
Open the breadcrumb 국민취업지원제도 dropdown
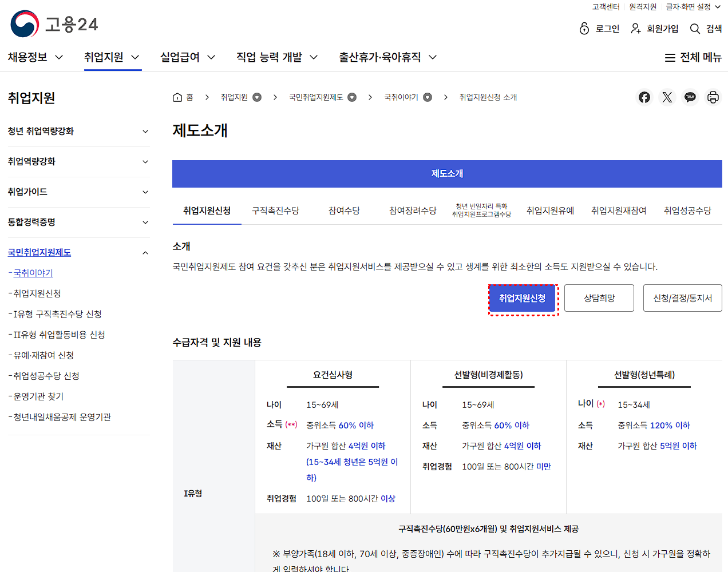(x=352, y=97)
